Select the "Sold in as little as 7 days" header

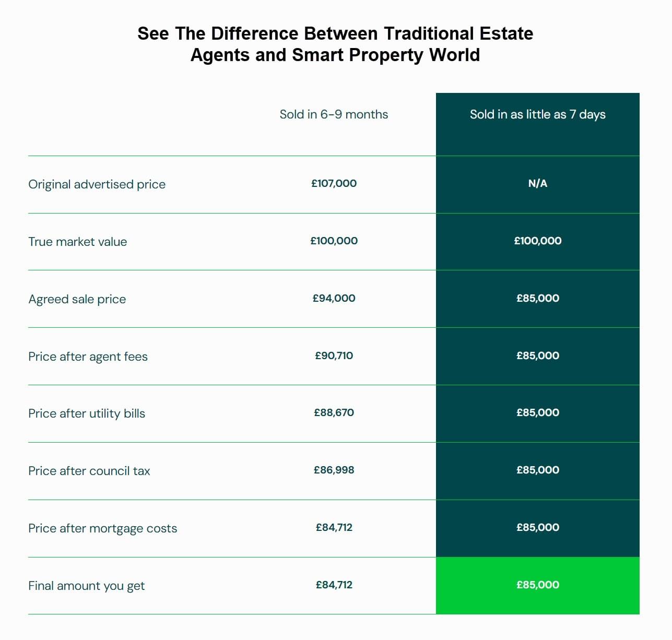[537, 114]
